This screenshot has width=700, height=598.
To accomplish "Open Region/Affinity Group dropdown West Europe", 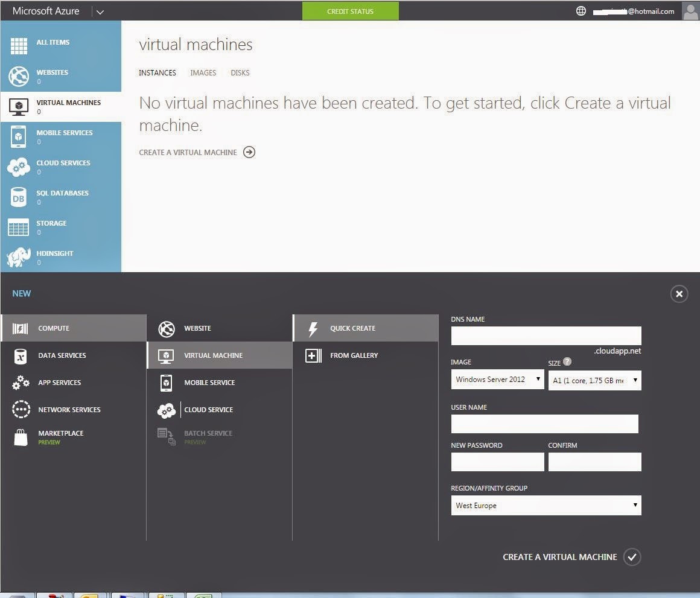I will pyautogui.click(x=546, y=505).
